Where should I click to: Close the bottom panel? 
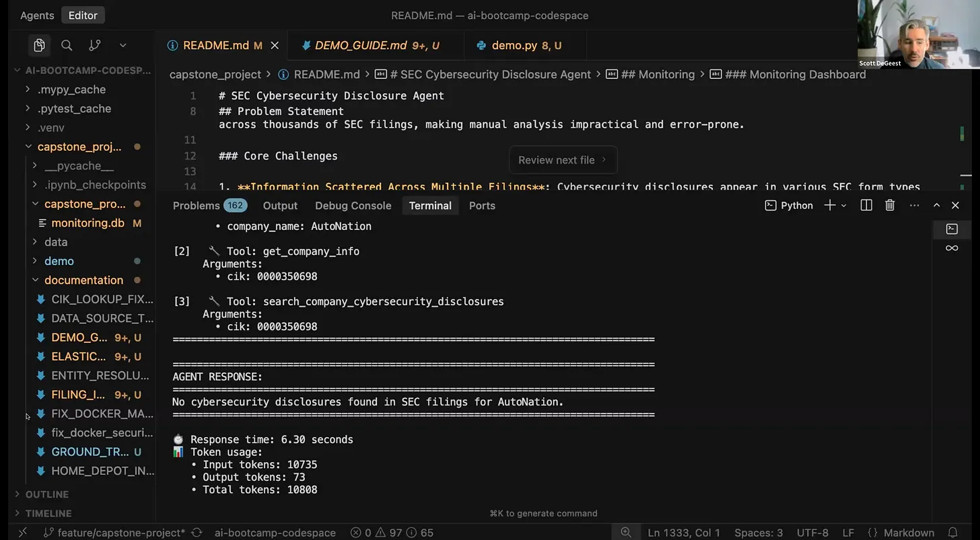955,206
